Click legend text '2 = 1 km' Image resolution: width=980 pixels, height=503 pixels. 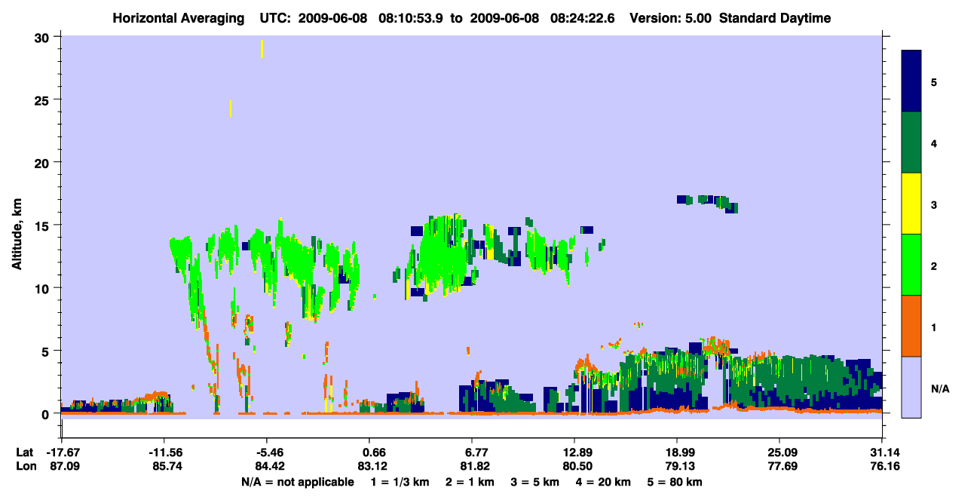[x=471, y=482]
